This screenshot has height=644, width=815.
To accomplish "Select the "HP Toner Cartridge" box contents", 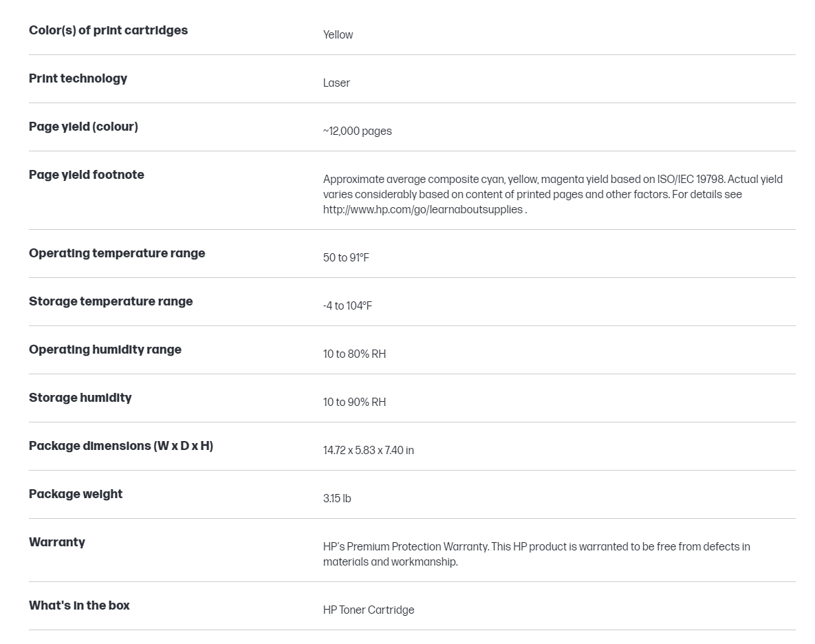I will [369, 610].
